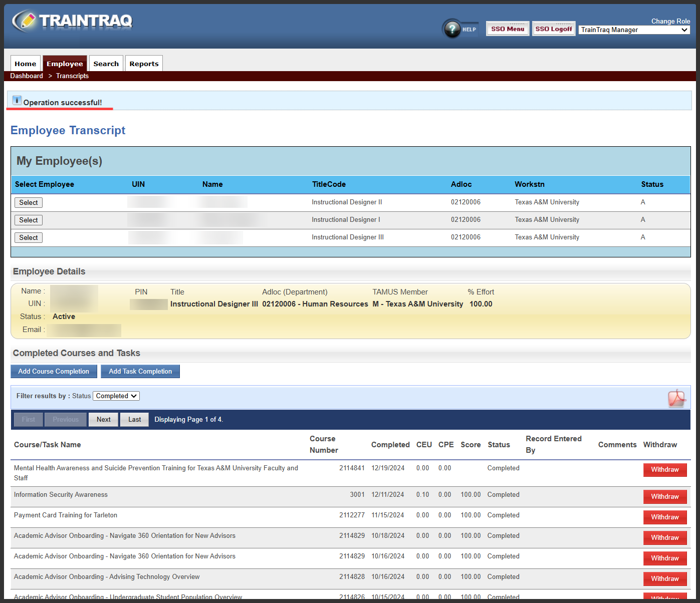Open the HELP question mark icon
Viewport: 700px width, 603px height.
click(x=453, y=29)
